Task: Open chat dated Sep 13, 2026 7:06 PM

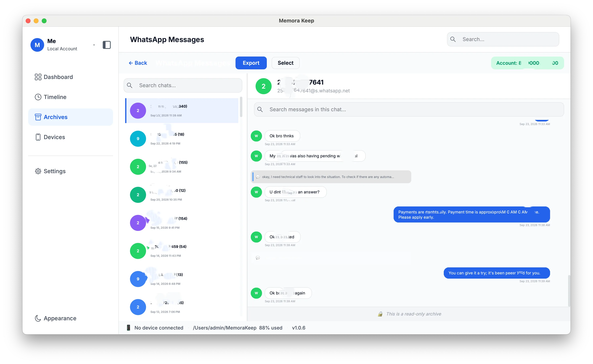Action: [182, 307]
